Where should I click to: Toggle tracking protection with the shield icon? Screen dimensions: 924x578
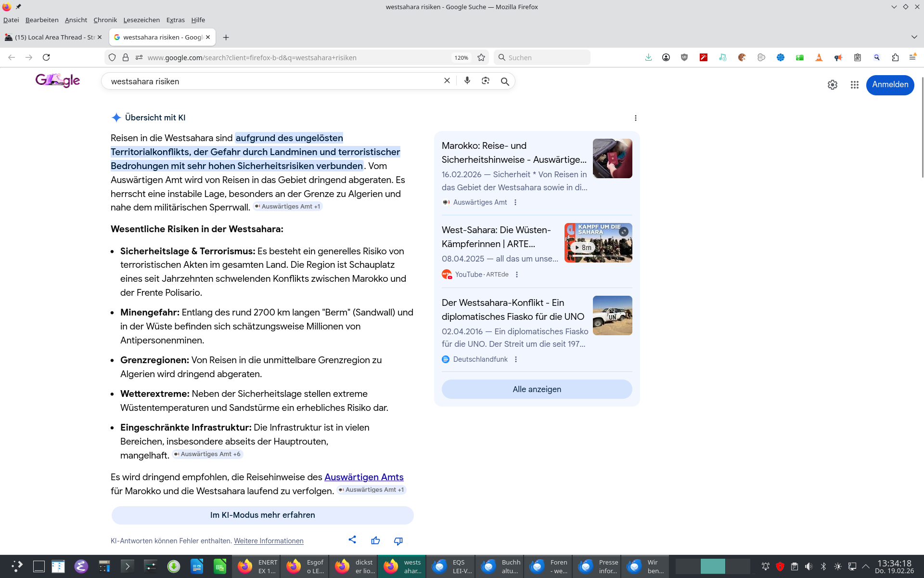click(112, 57)
